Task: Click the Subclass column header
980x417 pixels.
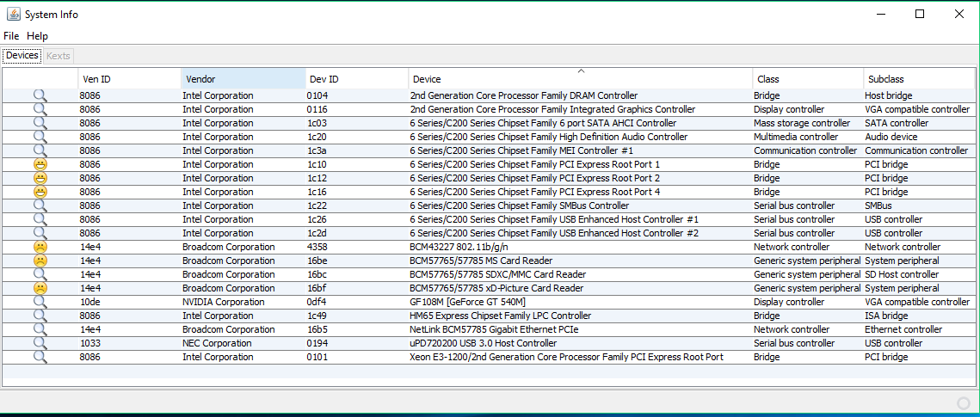Action: [919, 78]
